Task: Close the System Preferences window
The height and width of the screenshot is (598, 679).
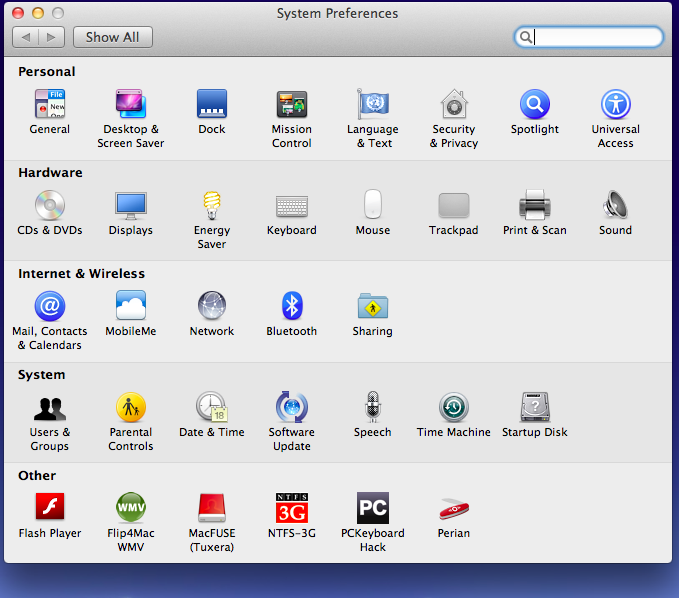Action: [x=18, y=13]
